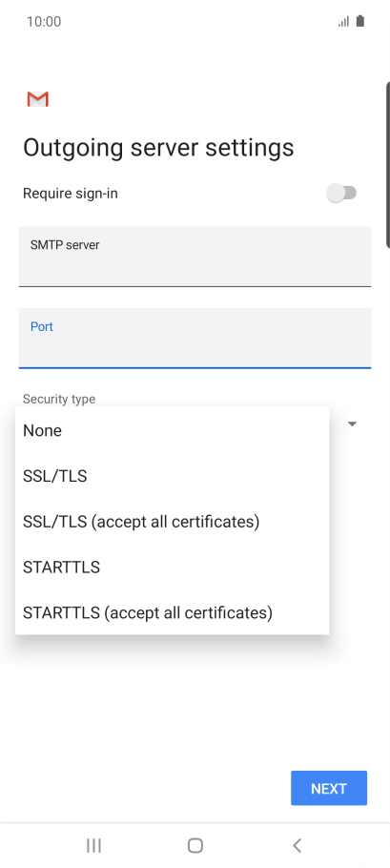This screenshot has width=390, height=868.
Task: Click the Port input field
Action: tap(195, 338)
